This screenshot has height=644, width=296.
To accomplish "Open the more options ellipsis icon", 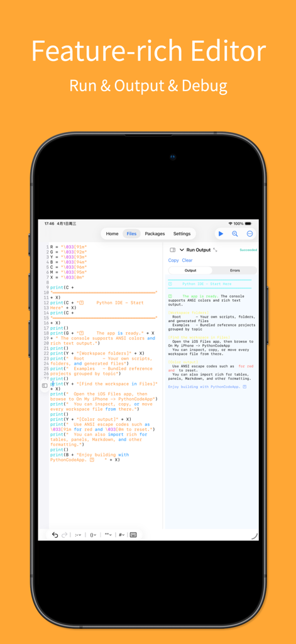I will [x=249, y=234].
